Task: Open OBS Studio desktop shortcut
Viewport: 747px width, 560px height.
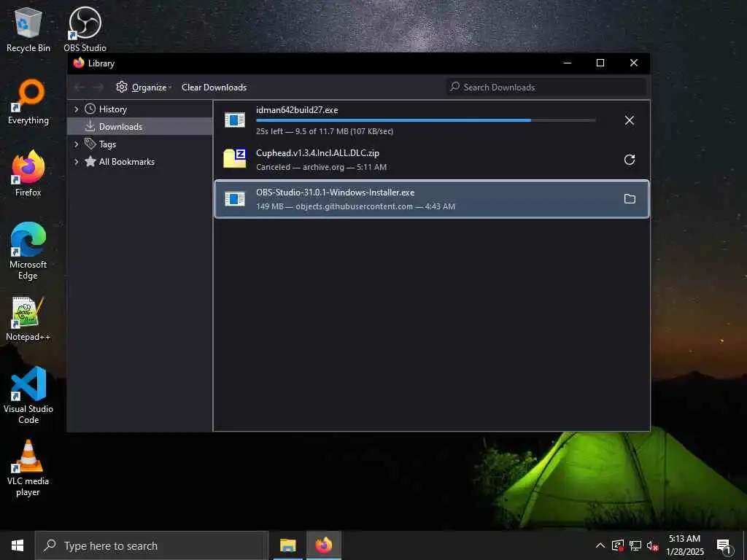Action: pos(85,29)
